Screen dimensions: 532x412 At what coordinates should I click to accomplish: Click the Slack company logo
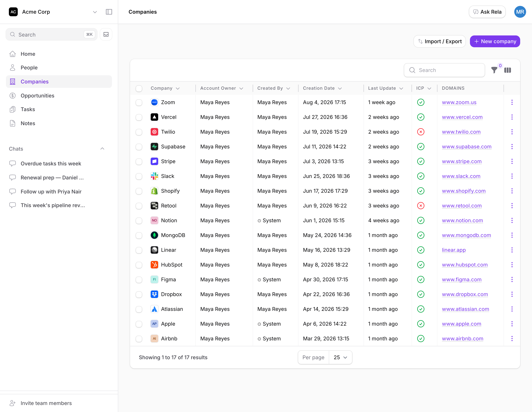pyautogui.click(x=154, y=176)
